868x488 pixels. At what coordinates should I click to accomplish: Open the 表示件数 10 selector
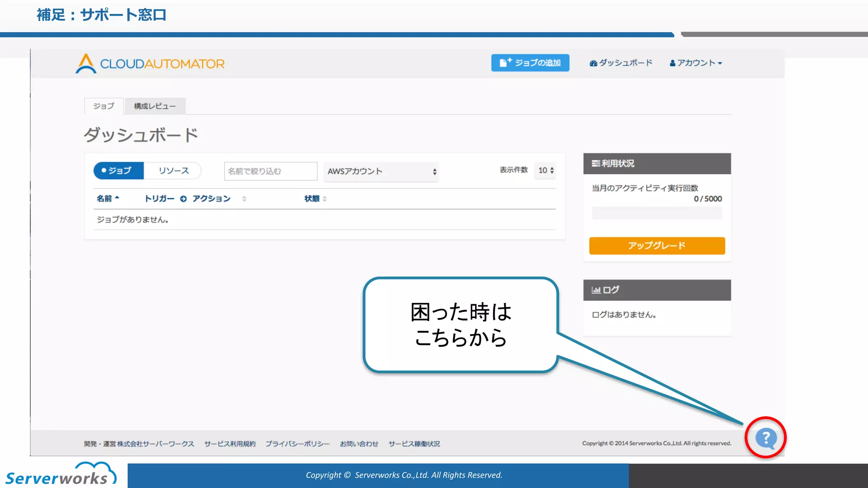(545, 170)
